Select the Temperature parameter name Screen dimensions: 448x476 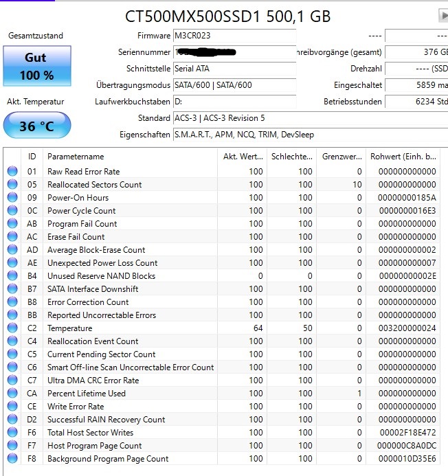coord(70,328)
